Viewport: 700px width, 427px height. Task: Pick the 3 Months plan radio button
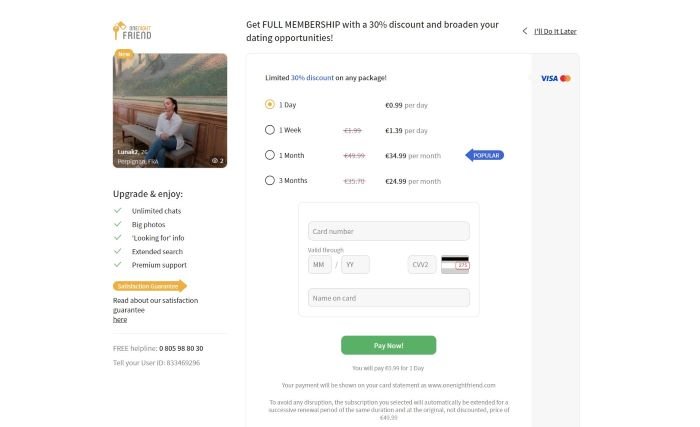270,181
